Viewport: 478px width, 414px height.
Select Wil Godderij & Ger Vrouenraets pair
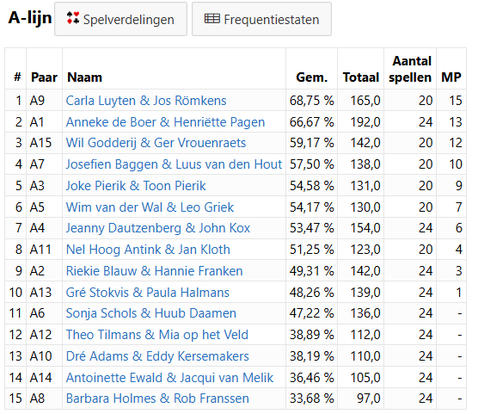click(x=156, y=143)
